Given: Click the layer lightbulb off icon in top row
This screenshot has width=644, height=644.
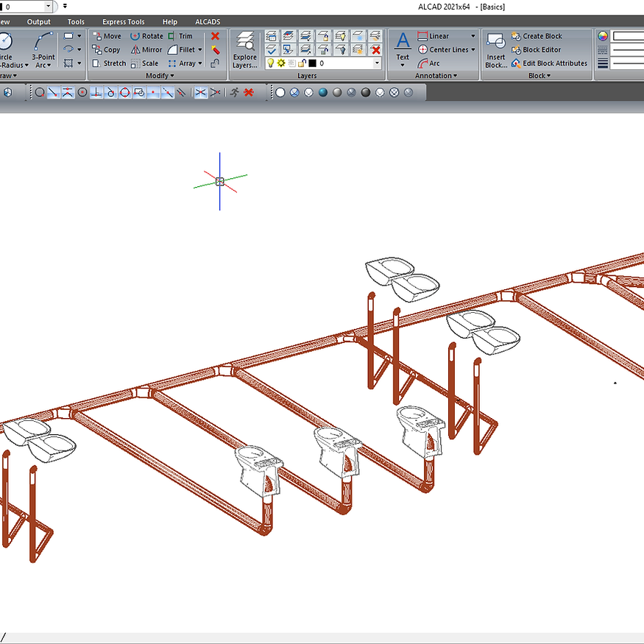Looking at the screenshot, I should (x=341, y=36).
